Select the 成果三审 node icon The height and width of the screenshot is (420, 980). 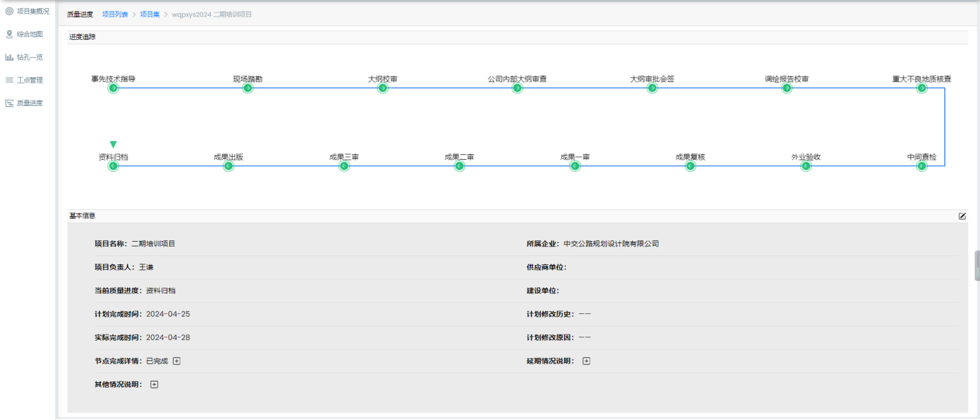[x=344, y=166]
